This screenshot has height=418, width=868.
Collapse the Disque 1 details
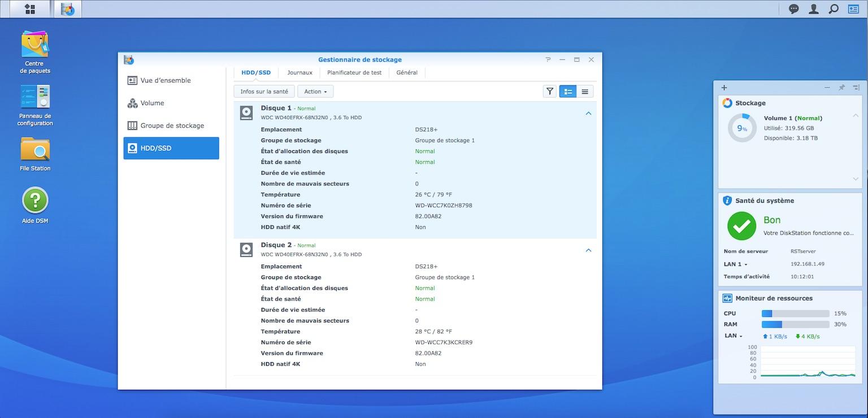click(588, 113)
